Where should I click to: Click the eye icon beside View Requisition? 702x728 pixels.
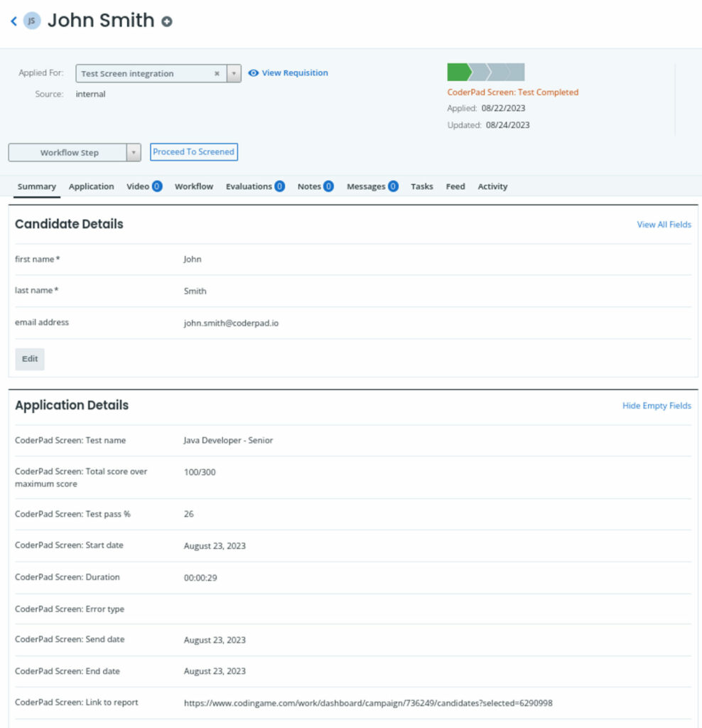pyautogui.click(x=252, y=73)
